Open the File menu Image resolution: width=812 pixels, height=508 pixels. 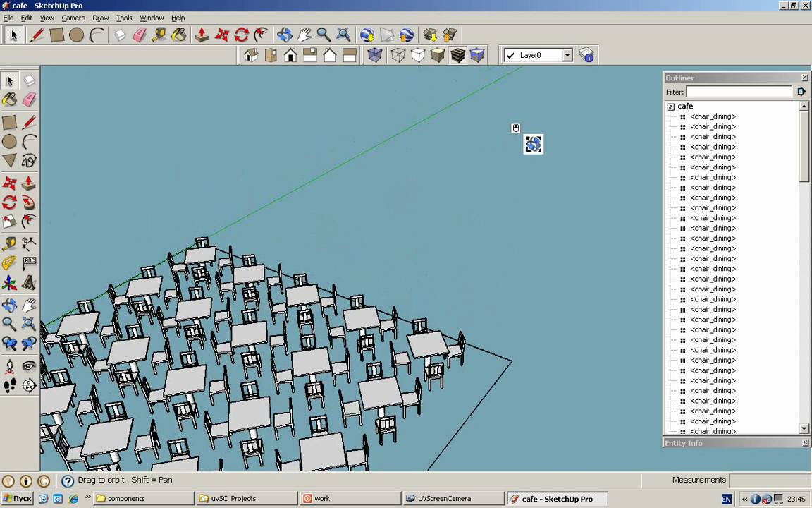pyautogui.click(x=8, y=18)
